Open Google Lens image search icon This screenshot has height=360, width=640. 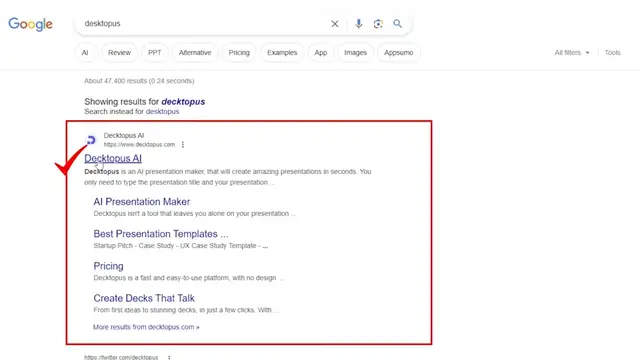click(378, 24)
